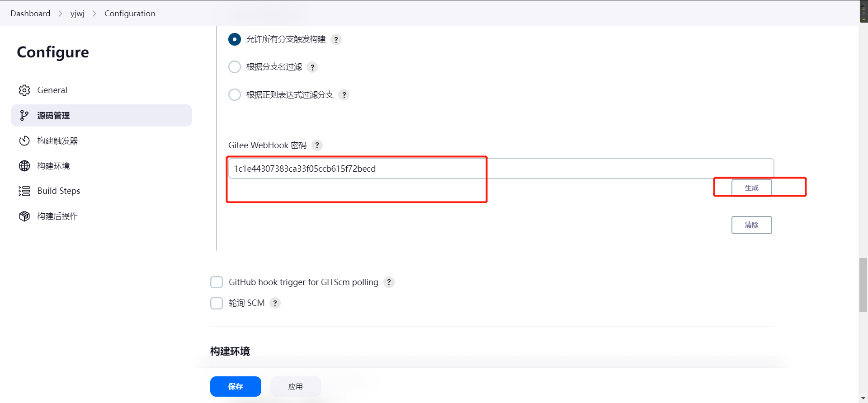This screenshot has height=403, width=868.
Task: Click the 构建触发器 clock icon
Action: 24,141
